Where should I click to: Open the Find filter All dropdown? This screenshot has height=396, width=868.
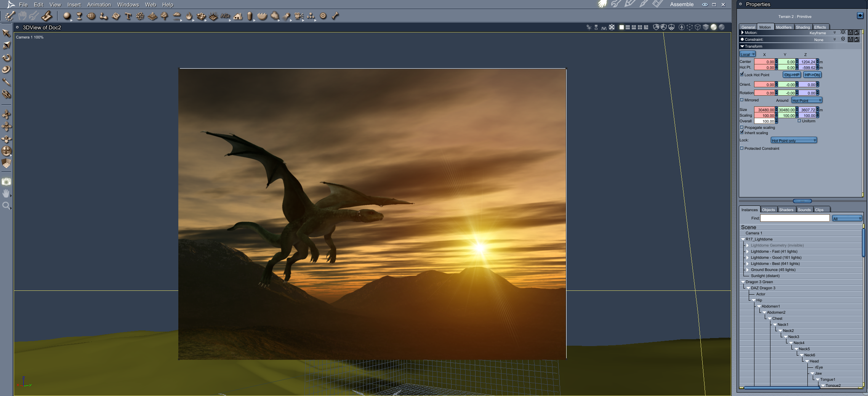coord(847,218)
